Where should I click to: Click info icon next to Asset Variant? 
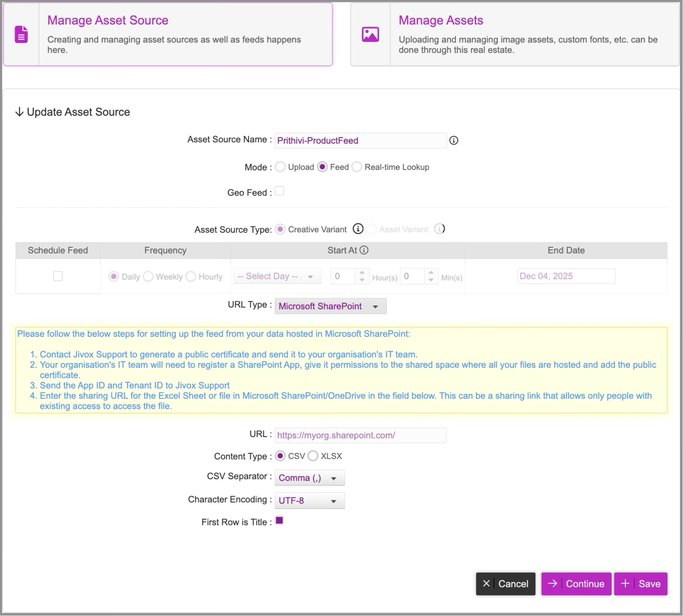(x=439, y=229)
